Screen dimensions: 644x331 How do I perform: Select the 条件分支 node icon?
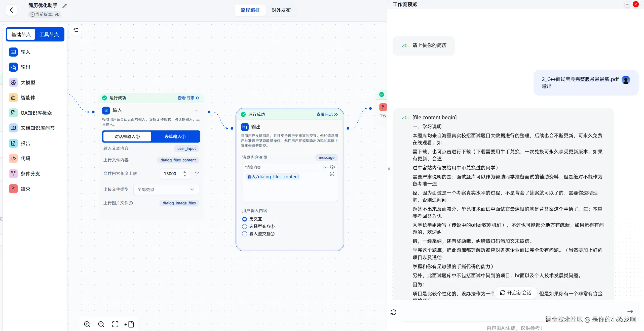tap(13, 174)
